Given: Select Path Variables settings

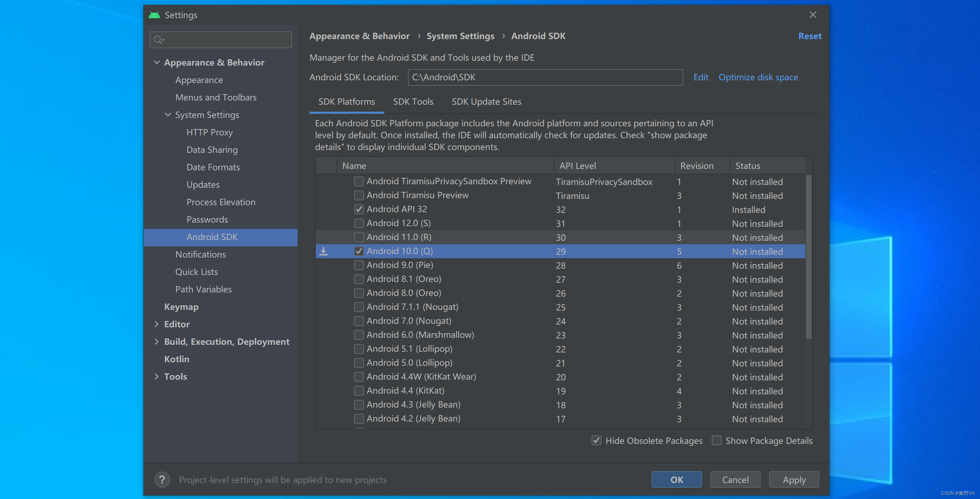Looking at the screenshot, I should pyautogui.click(x=203, y=289).
